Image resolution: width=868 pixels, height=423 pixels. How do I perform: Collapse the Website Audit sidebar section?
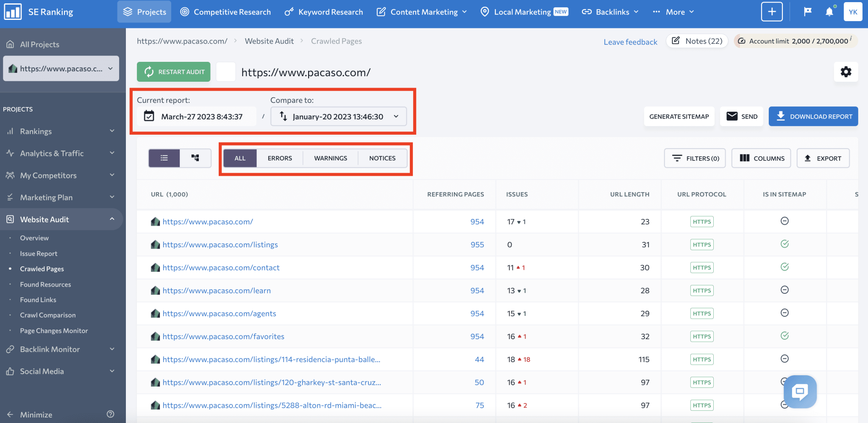112,219
